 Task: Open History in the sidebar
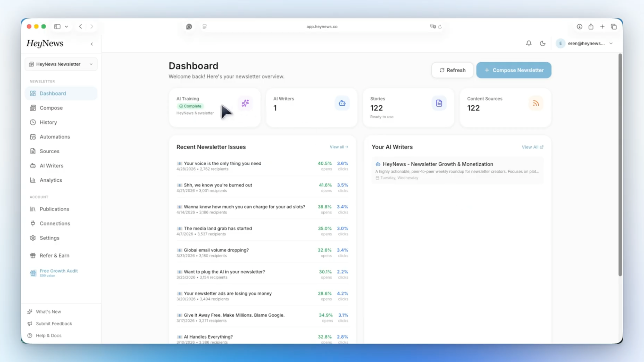pyautogui.click(x=61, y=122)
